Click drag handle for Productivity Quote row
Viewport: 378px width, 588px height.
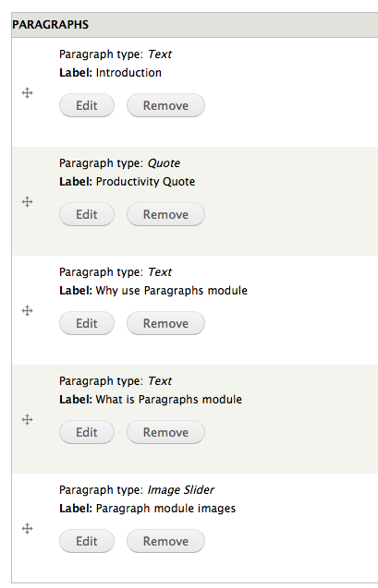(x=27, y=202)
